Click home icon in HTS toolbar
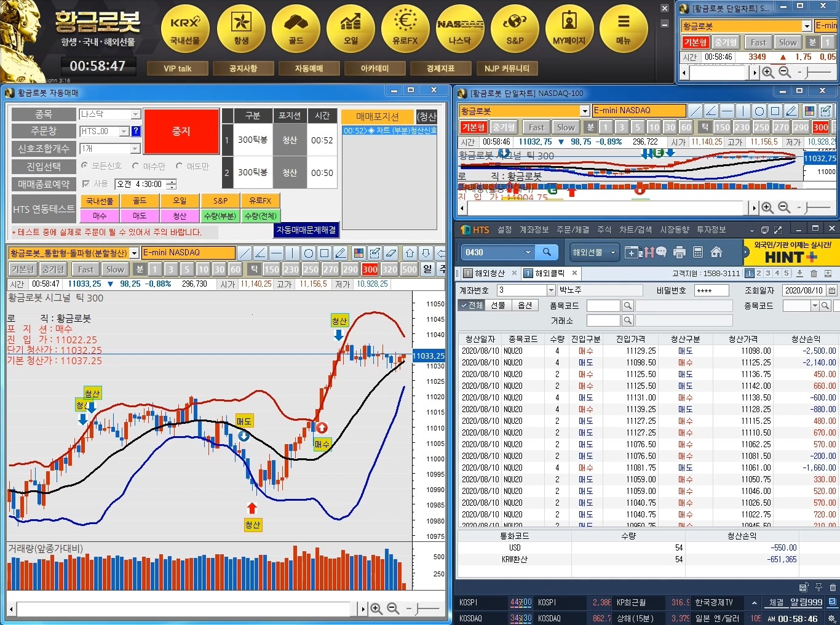The height and width of the screenshot is (625, 840). [716, 252]
